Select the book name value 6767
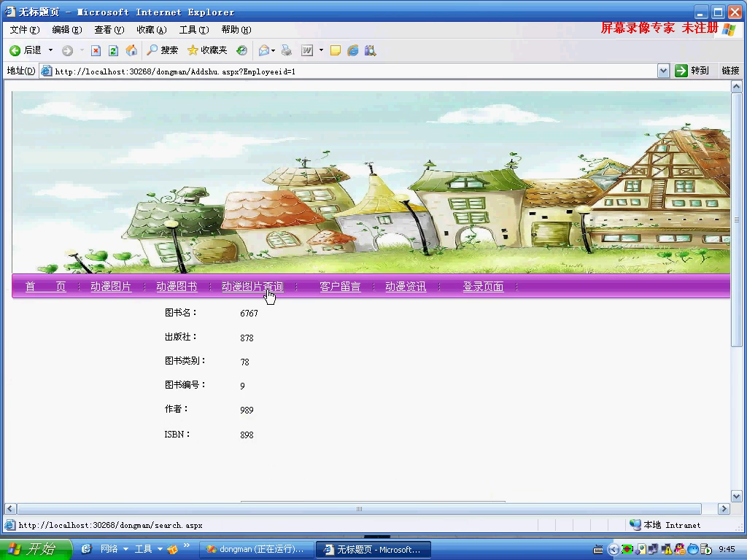This screenshot has width=747, height=560. [249, 314]
